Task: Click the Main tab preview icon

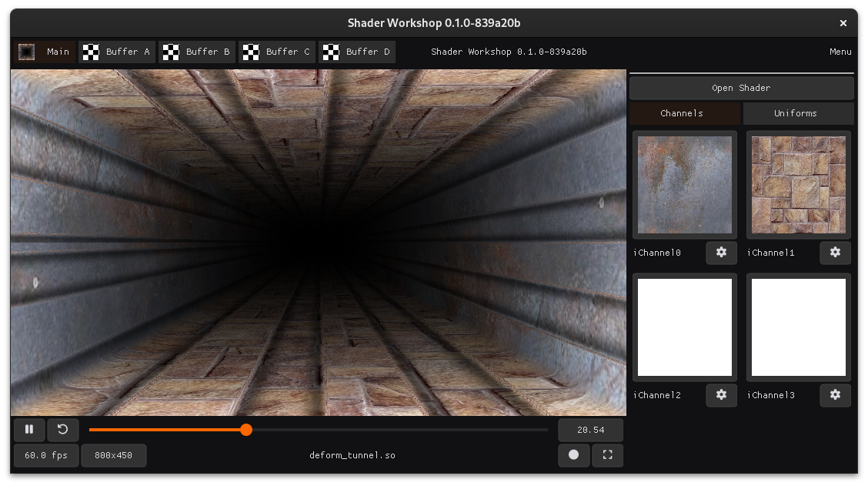Action: [x=27, y=52]
